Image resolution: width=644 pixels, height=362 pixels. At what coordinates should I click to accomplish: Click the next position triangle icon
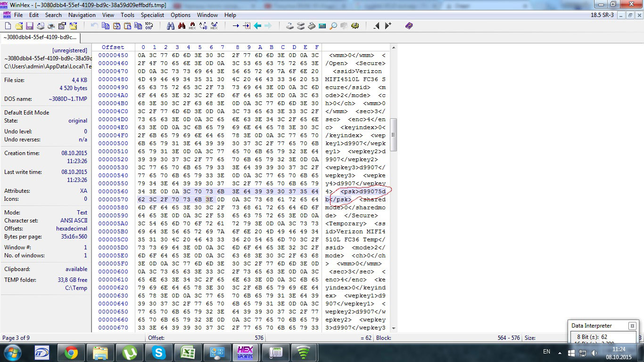coord(388,26)
